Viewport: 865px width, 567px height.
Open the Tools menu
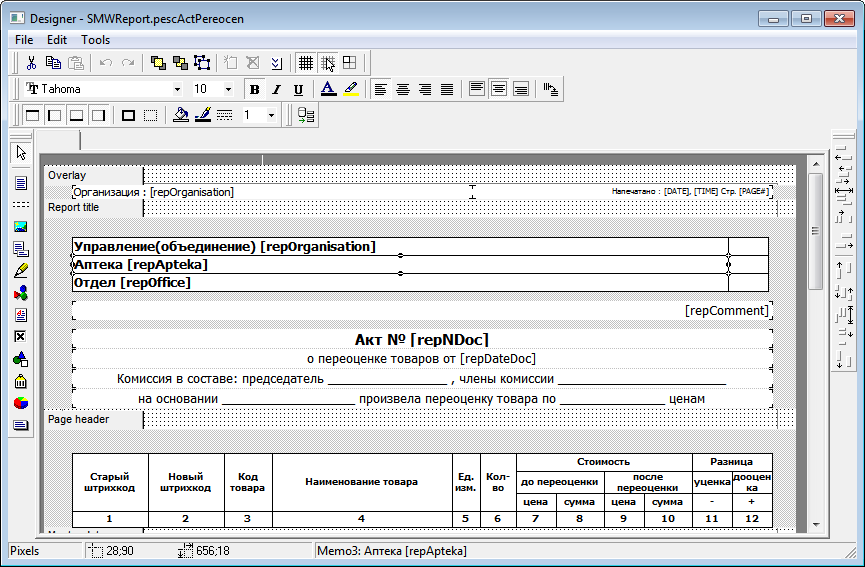click(x=96, y=40)
